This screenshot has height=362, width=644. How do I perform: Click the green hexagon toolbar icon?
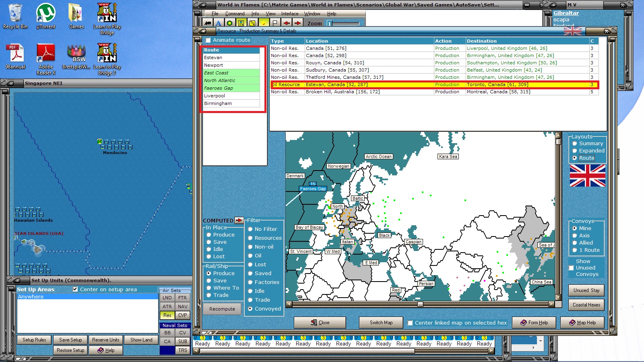pos(229,23)
